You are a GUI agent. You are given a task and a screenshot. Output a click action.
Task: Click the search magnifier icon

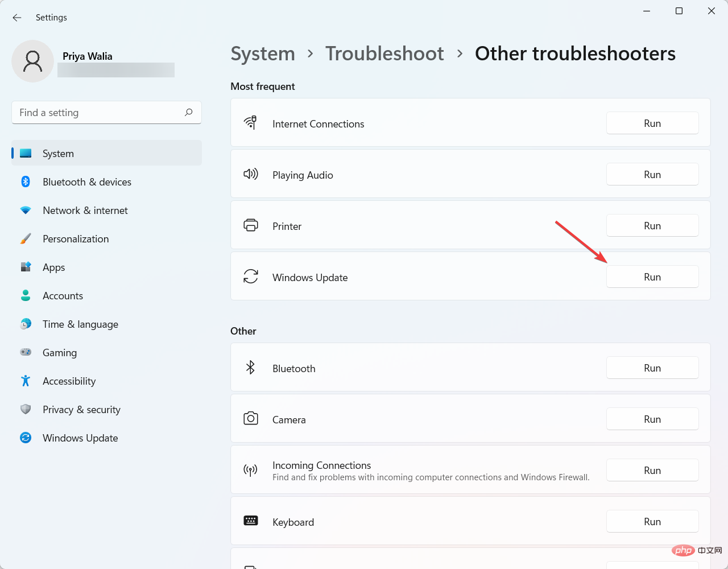189,112
